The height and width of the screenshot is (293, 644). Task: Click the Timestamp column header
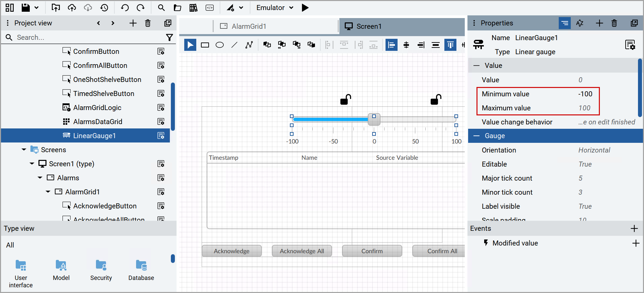pos(224,158)
